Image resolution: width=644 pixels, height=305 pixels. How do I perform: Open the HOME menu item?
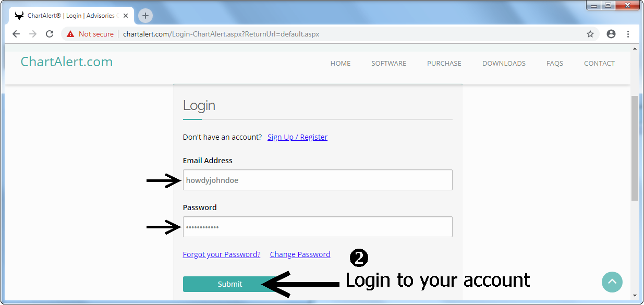coord(341,64)
